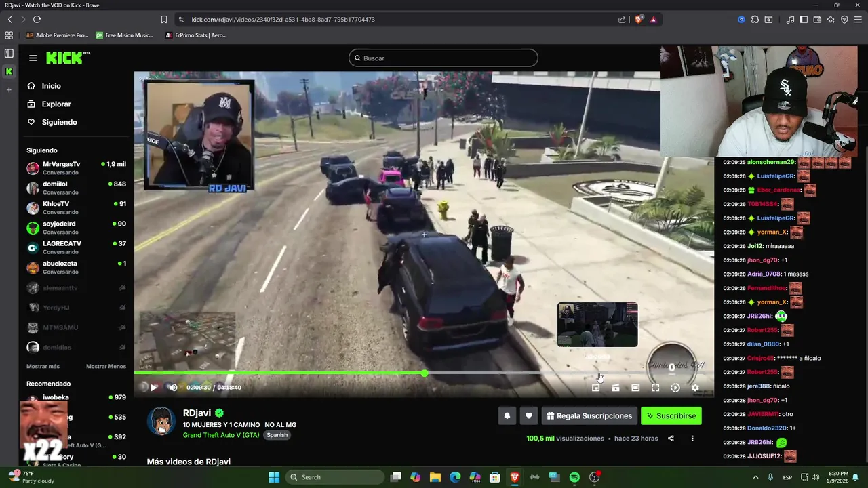
Task: Click Regala Suscripciones button
Action: pos(589,416)
